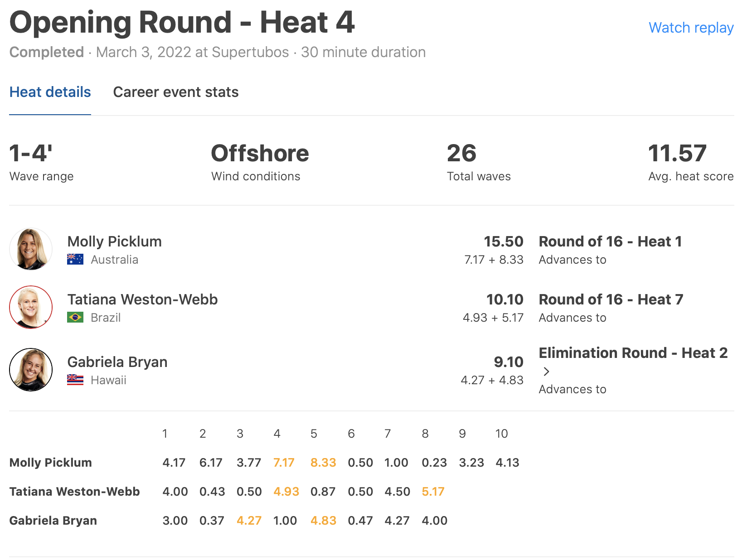
Task: Click the Molly Picklum name heading
Action: click(114, 241)
